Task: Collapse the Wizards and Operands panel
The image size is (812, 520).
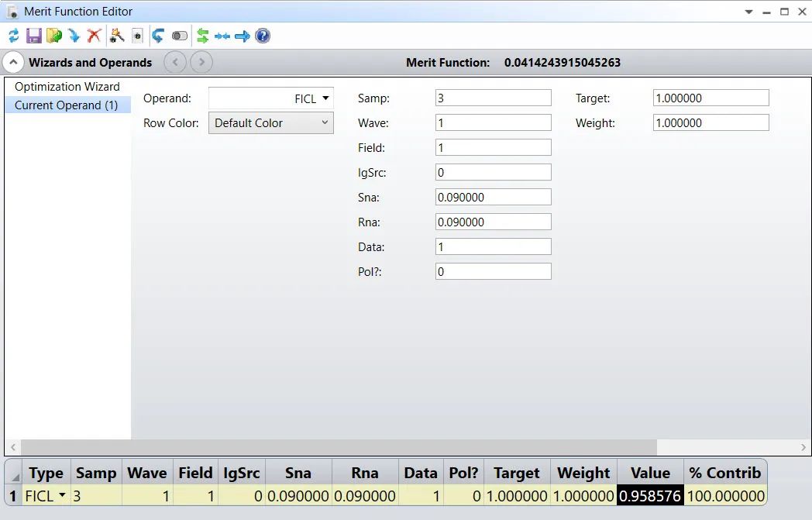Action: click(x=13, y=63)
